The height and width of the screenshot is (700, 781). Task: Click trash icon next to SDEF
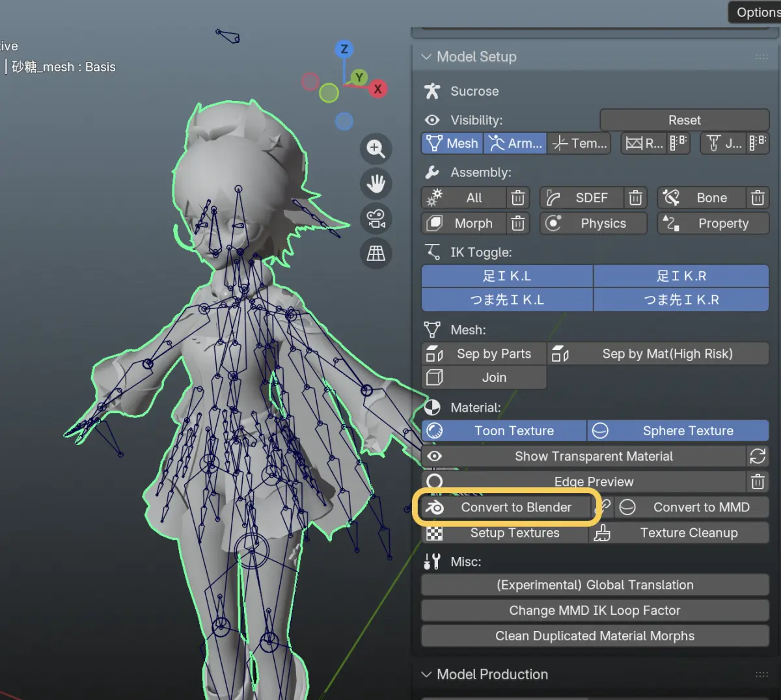click(635, 198)
